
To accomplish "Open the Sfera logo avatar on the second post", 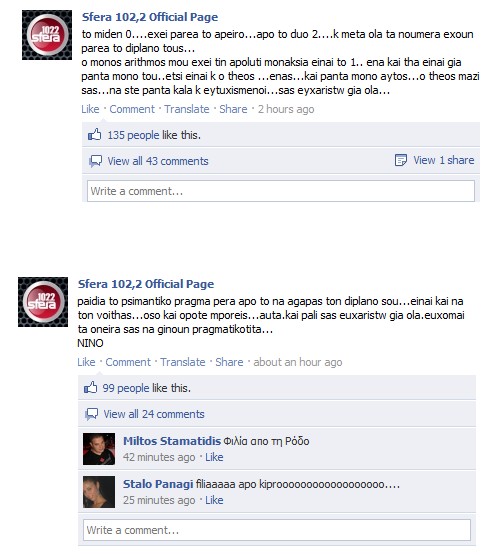I will coord(43,302).
